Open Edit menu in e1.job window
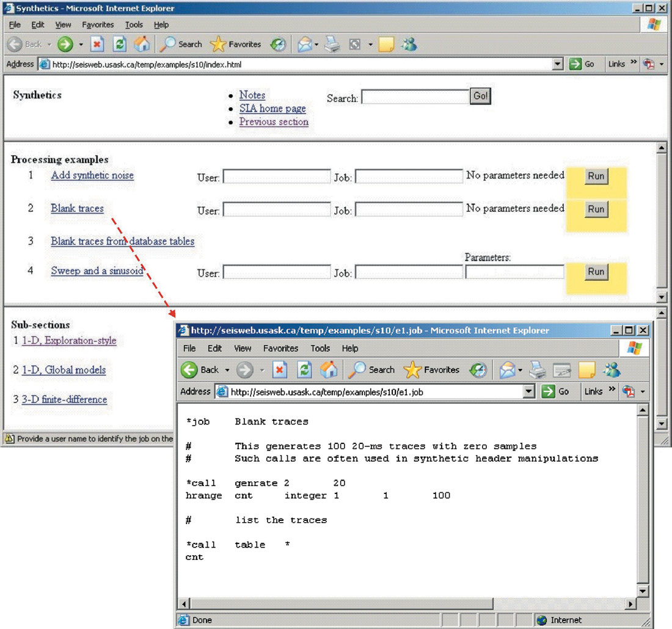The width and height of the screenshot is (672, 629). click(214, 348)
